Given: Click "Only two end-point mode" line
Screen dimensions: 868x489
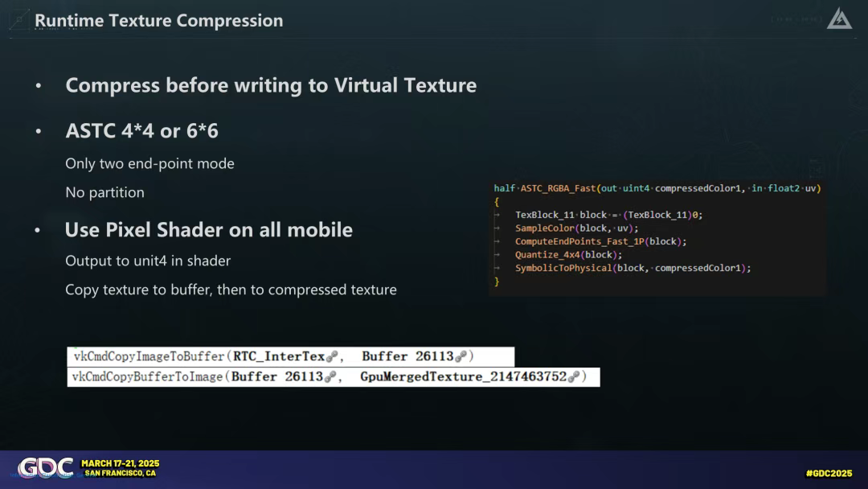Looking at the screenshot, I should (x=149, y=163).
